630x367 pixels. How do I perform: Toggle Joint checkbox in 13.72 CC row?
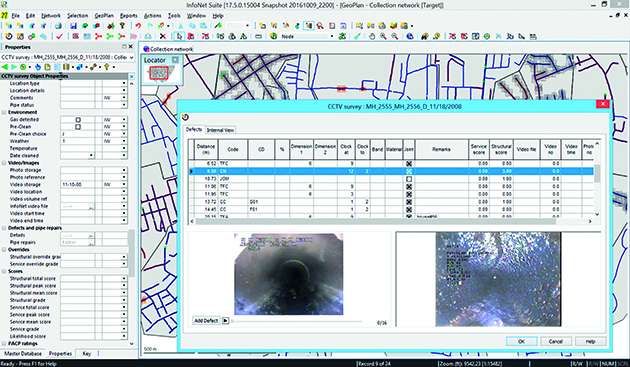tap(409, 202)
